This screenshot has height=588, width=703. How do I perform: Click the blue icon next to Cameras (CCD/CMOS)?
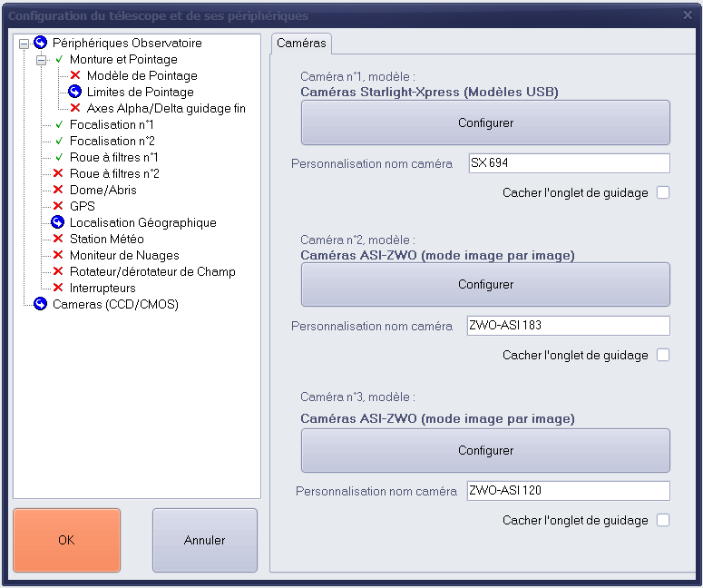tap(40, 304)
